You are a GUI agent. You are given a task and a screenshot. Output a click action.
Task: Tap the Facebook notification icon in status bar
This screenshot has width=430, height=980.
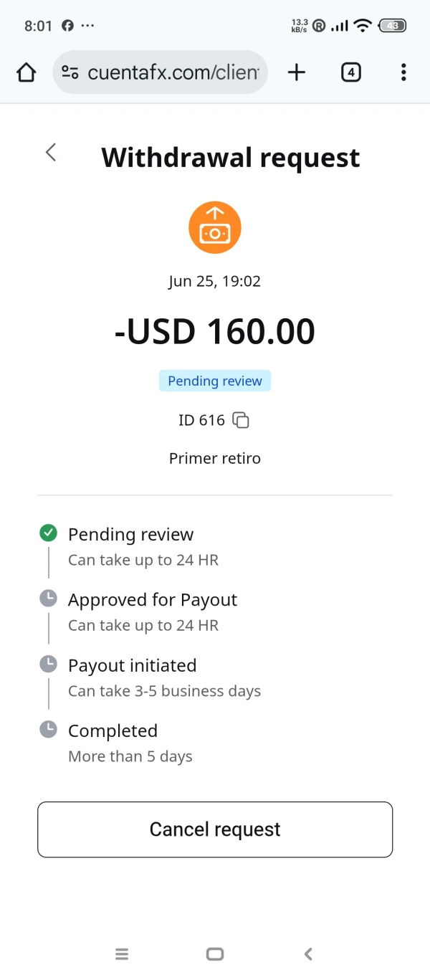tap(67, 26)
